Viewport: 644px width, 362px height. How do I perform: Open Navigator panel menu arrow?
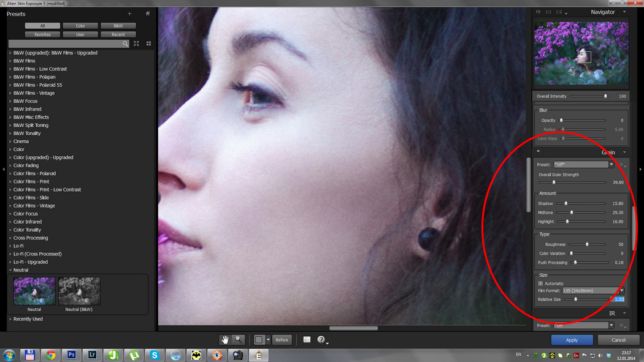625,12
